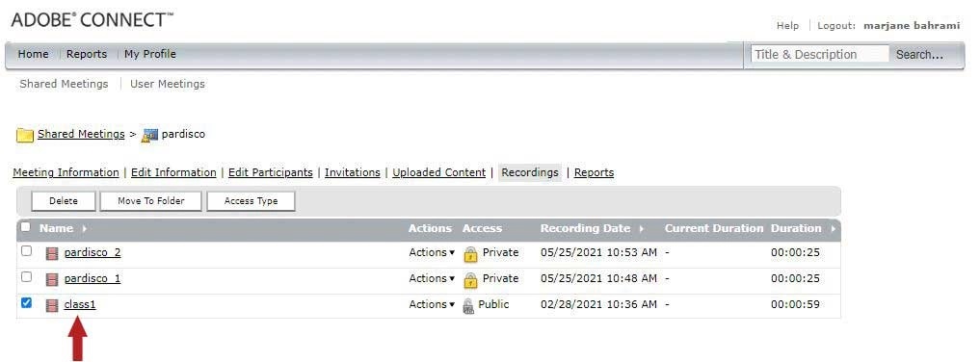Click the pardisco_1 recording film icon
This screenshot has width=980, height=362.
pyautogui.click(x=52, y=279)
